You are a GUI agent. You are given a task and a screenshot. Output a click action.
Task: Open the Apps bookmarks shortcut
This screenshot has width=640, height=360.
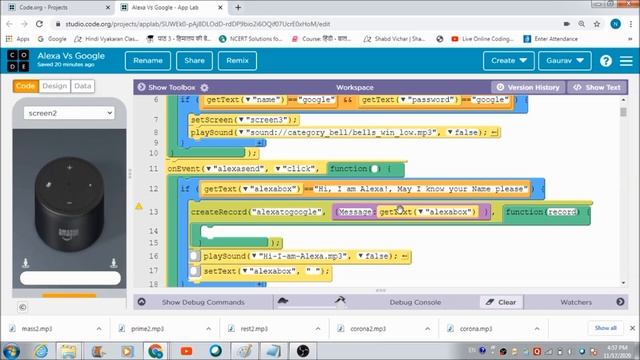18,39
